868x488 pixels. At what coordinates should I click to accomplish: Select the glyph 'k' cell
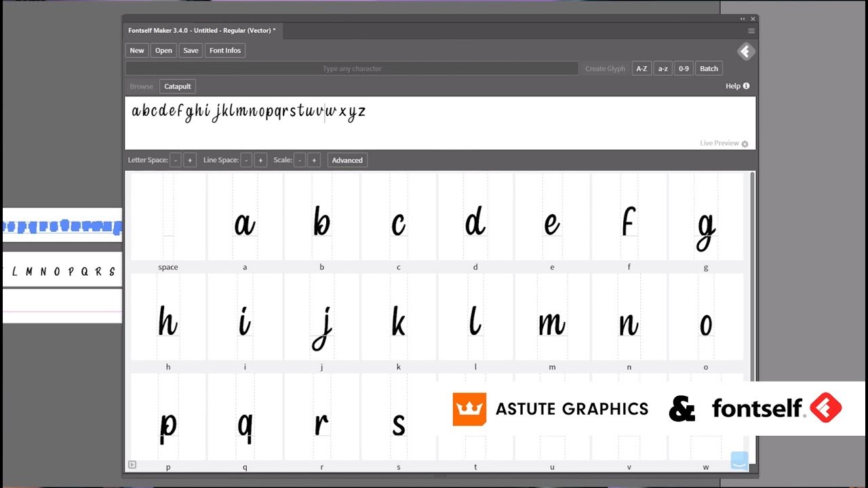pos(398,317)
